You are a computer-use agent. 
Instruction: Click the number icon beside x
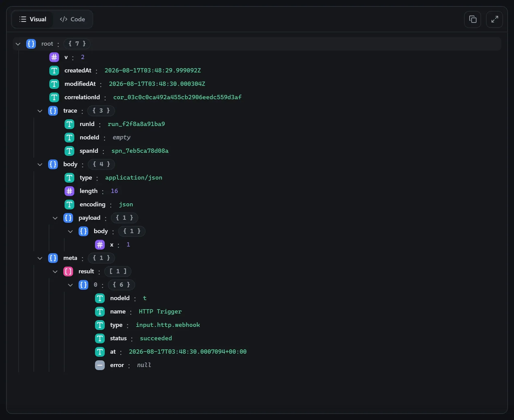pos(100,245)
